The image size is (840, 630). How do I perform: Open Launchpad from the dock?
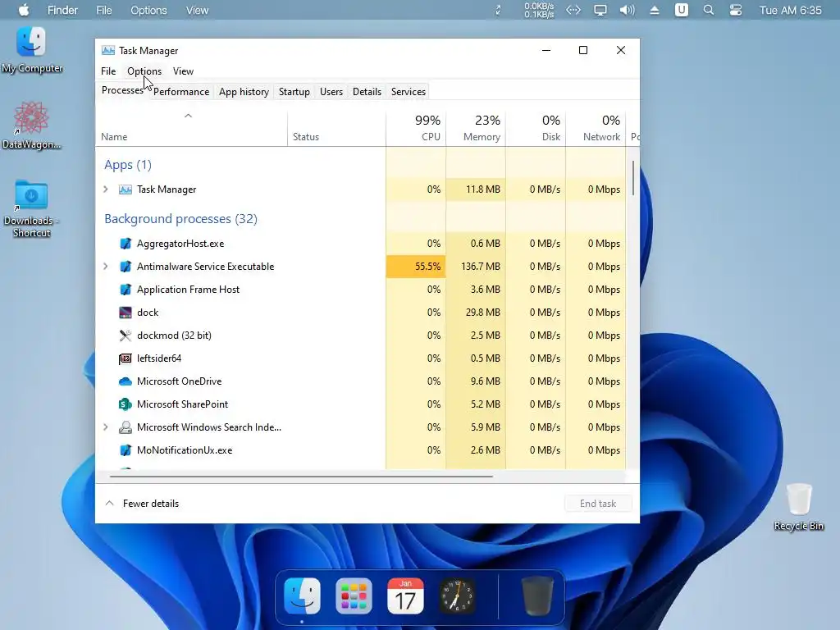pos(354,596)
